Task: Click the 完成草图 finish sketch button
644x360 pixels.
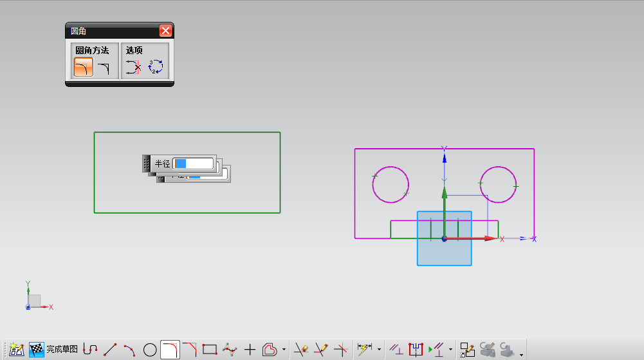Action: 54,350
